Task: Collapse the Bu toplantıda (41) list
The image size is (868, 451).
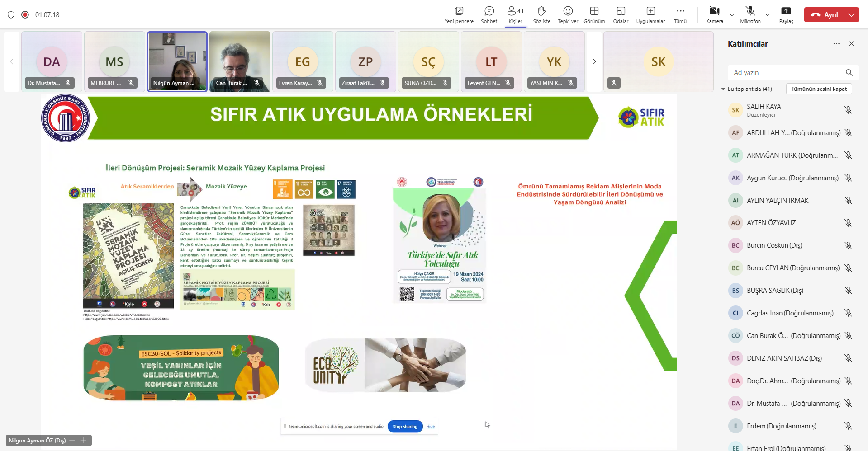Action: click(x=723, y=89)
